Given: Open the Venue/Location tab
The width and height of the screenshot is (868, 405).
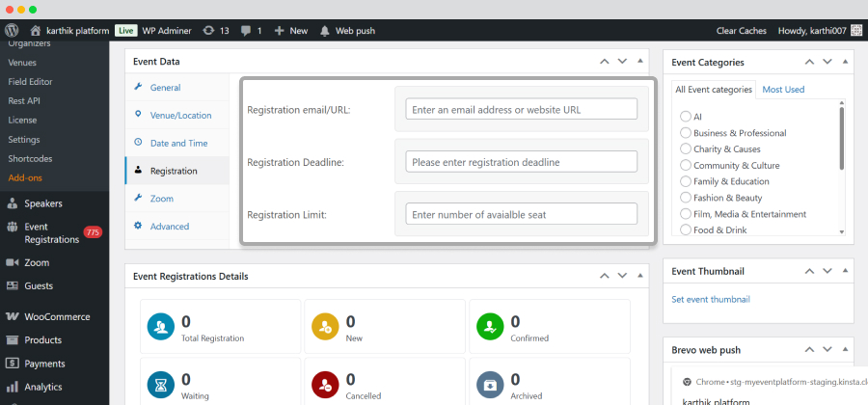Looking at the screenshot, I should tap(176, 115).
